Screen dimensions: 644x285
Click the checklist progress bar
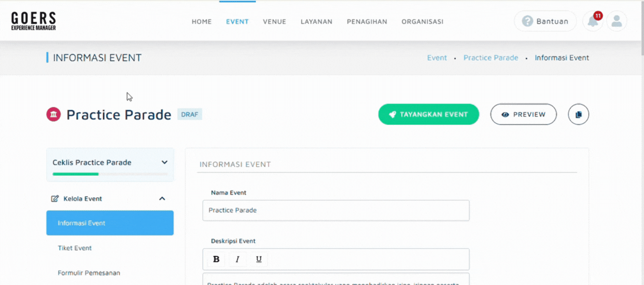coord(110,174)
